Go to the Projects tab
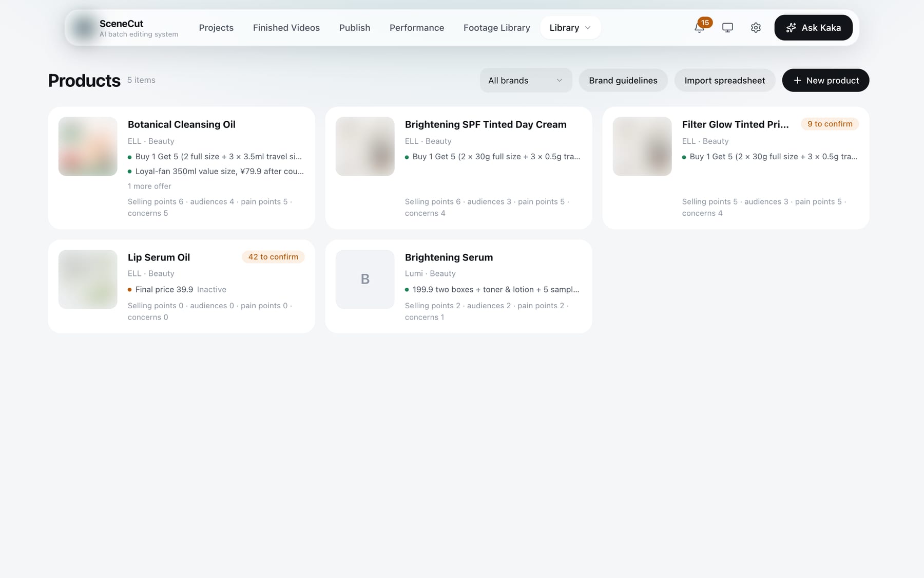Screen dimensions: 924x578 [216, 28]
